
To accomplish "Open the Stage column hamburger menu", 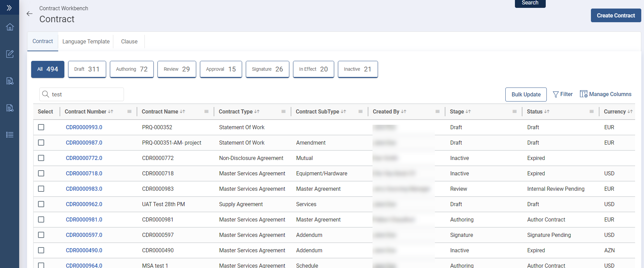I will click(x=515, y=112).
